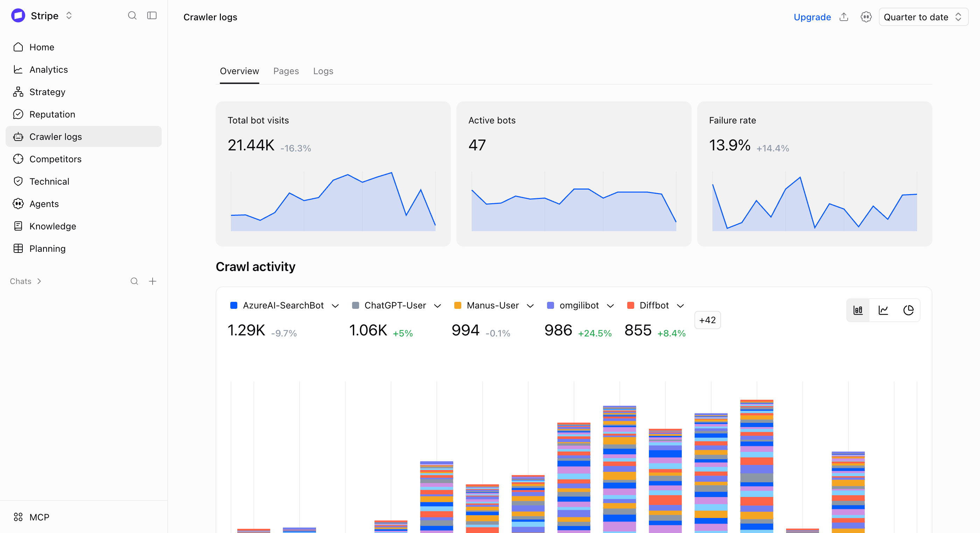The width and height of the screenshot is (980, 533).
Task: Open Knowledge via its document icon
Action: click(x=18, y=226)
